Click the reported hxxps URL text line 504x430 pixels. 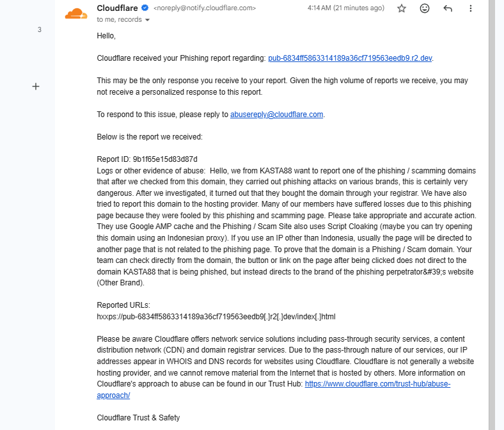point(216,317)
